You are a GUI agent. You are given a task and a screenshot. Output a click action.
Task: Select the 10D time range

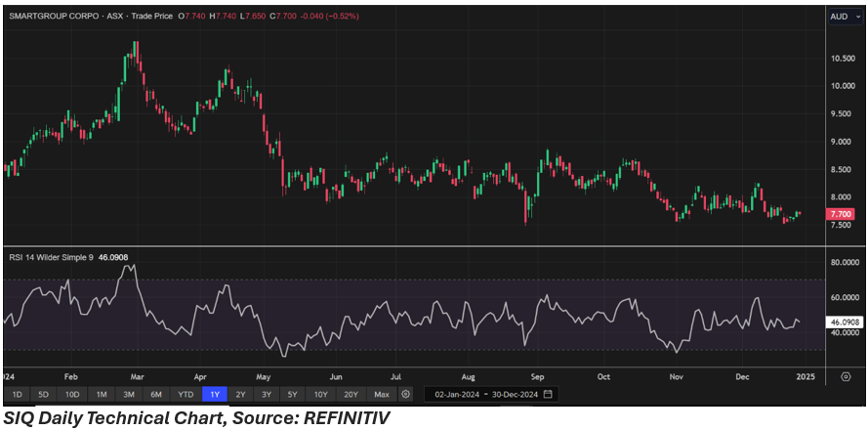coord(72,395)
